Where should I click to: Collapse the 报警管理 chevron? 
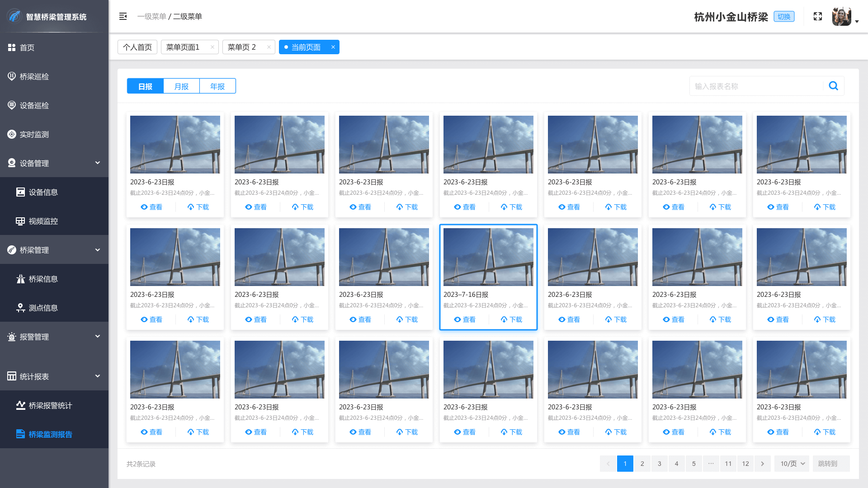pos(97,336)
